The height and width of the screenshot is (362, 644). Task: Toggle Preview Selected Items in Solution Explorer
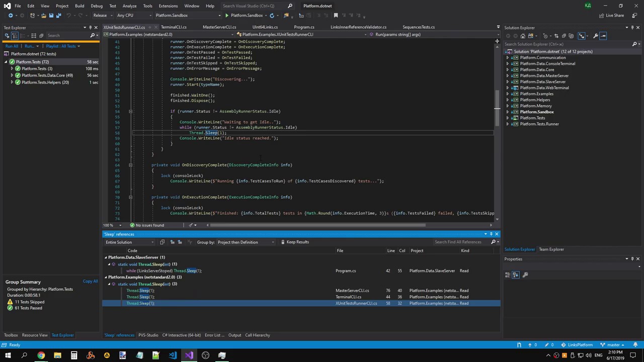pos(604,36)
